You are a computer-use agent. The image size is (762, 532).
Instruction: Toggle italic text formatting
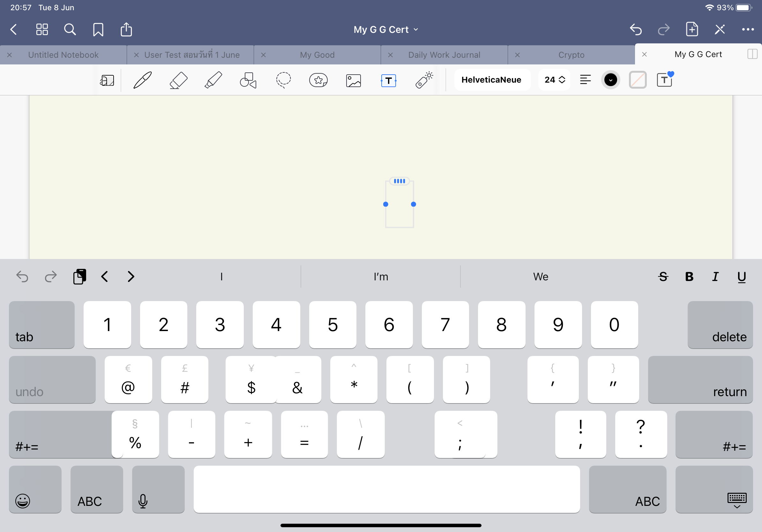[x=715, y=277]
